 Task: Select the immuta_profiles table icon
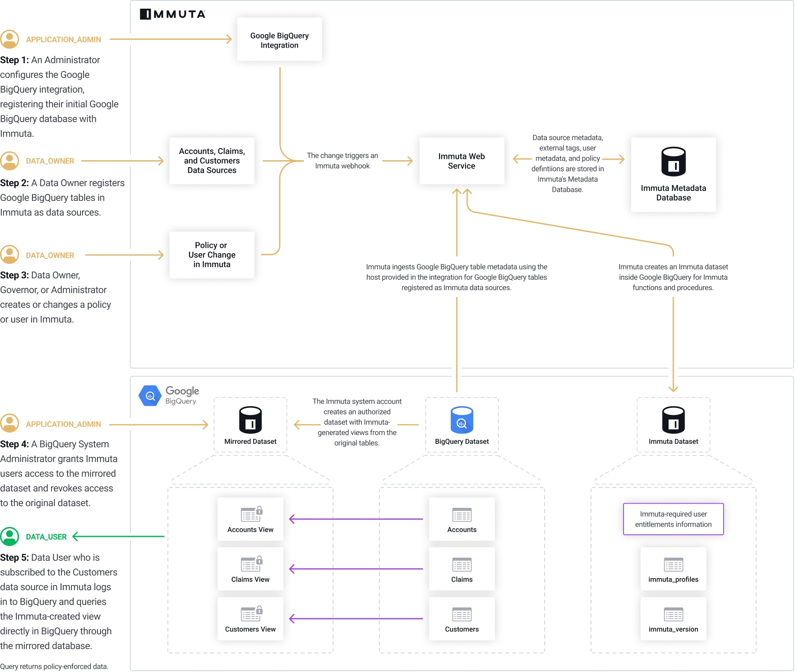[x=673, y=565]
